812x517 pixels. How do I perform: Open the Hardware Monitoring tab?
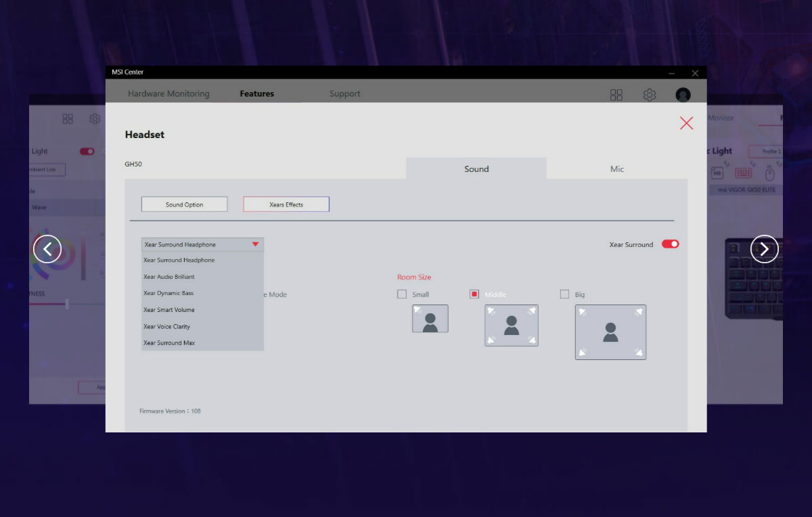pyautogui.click(x=168, y=94)
